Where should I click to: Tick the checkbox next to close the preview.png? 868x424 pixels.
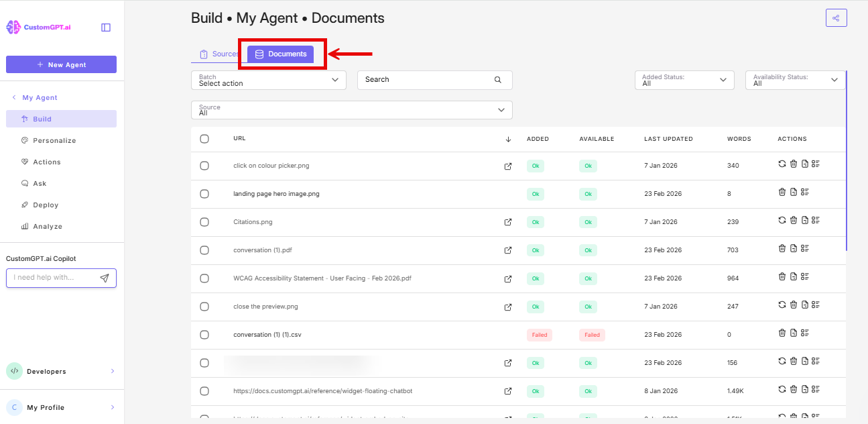tap(204, 306)
